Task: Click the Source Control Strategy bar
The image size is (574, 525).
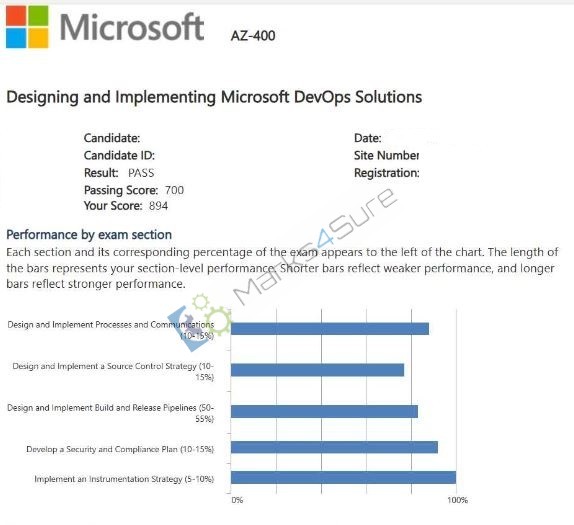Action: (x=317, y=370)
